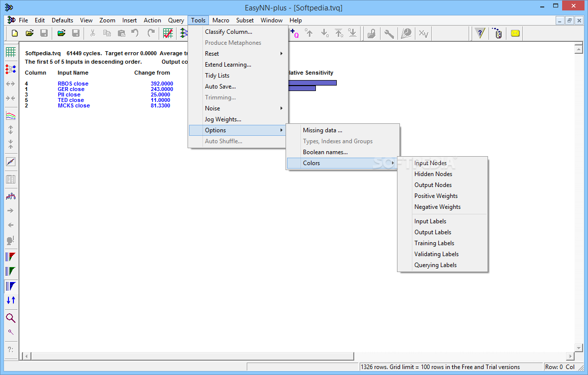This screenshot has width=588, height=375.
Task: Expand the Noise submenu
Action: [x=238, y=108]
